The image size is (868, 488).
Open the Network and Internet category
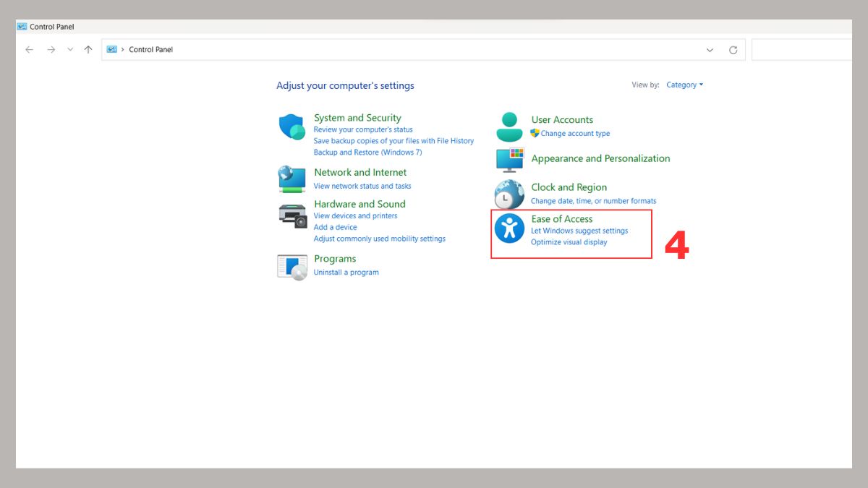click(x=360, y=172)
